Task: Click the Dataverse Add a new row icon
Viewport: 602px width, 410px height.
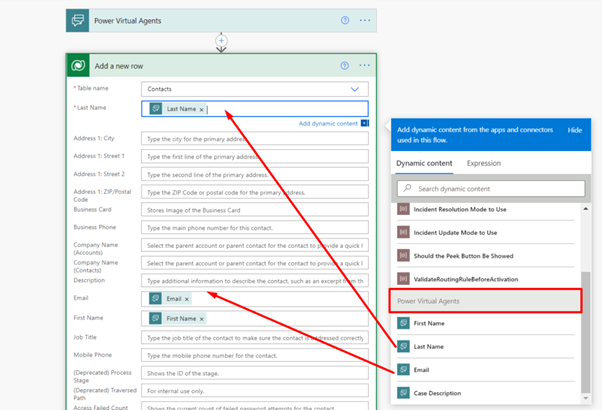Action: pyautogui.click(x=78, y=66)
